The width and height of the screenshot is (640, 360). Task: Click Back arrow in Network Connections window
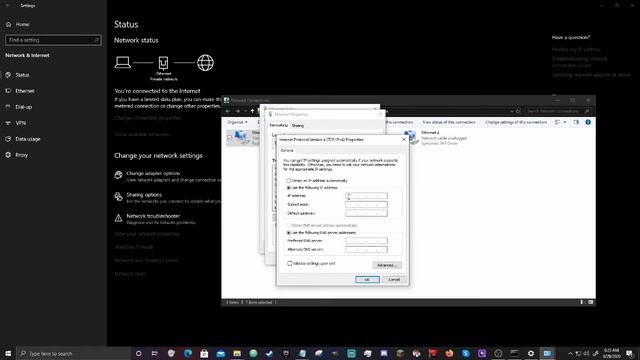(x=228, y=111)
